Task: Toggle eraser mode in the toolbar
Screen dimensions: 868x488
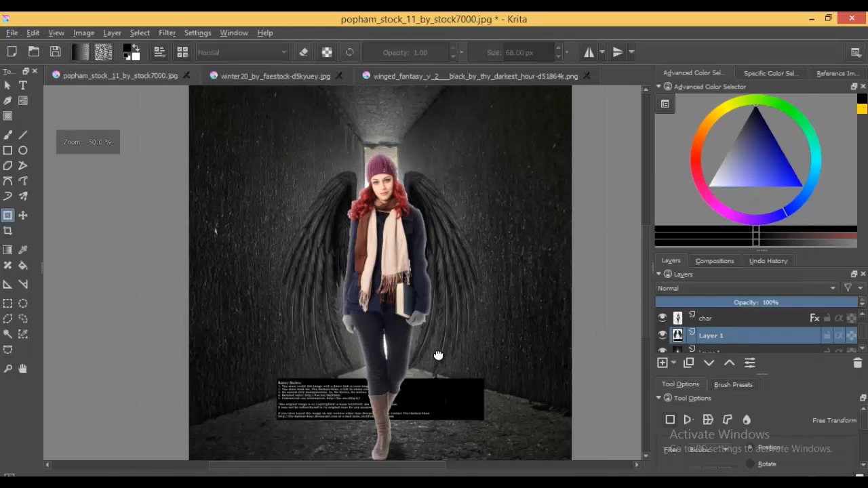Action: tap(304, 52)
